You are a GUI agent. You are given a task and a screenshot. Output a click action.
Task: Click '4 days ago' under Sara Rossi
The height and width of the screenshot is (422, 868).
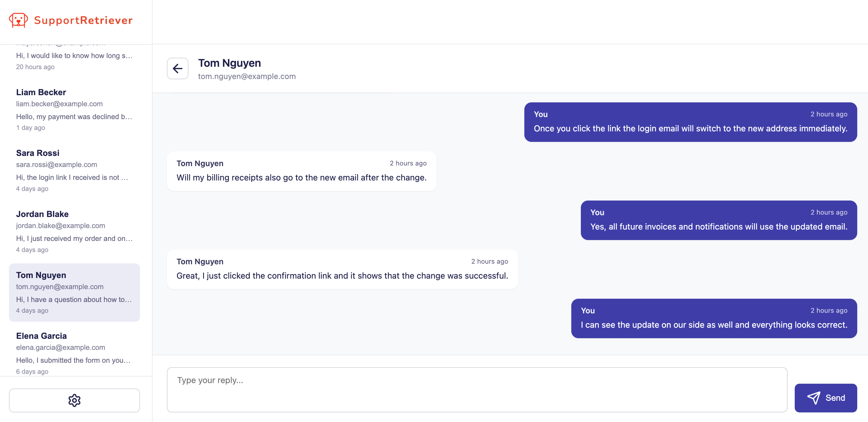32,189
